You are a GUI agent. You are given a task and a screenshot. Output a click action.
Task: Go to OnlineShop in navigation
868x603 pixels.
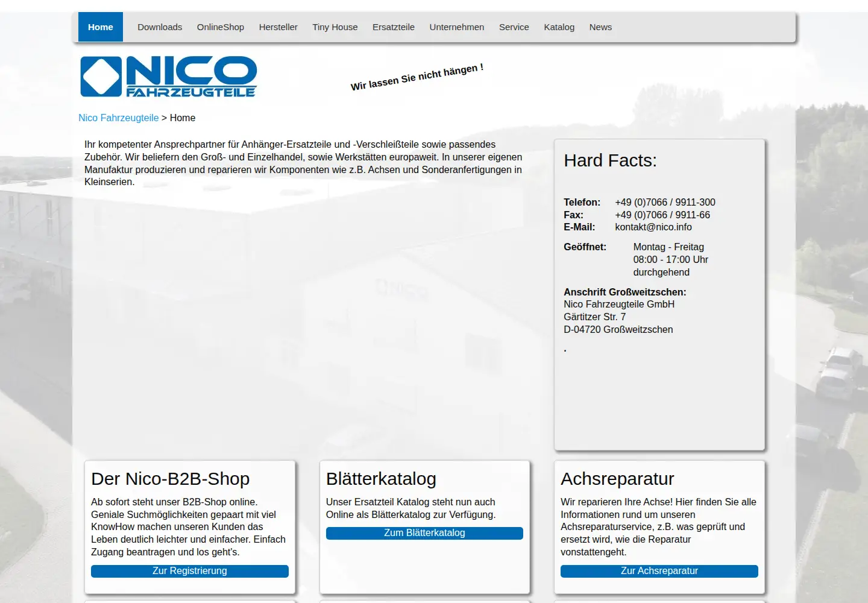[221, 27]
